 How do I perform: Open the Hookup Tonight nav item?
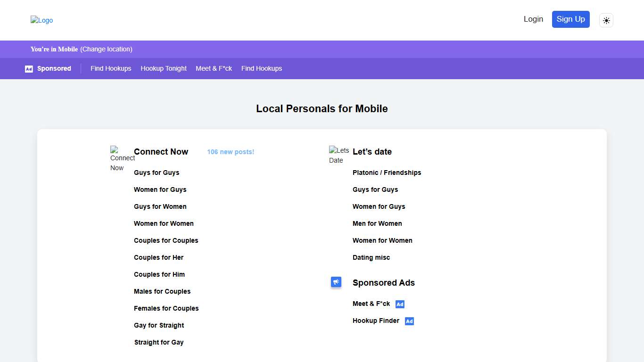point(164,68)
